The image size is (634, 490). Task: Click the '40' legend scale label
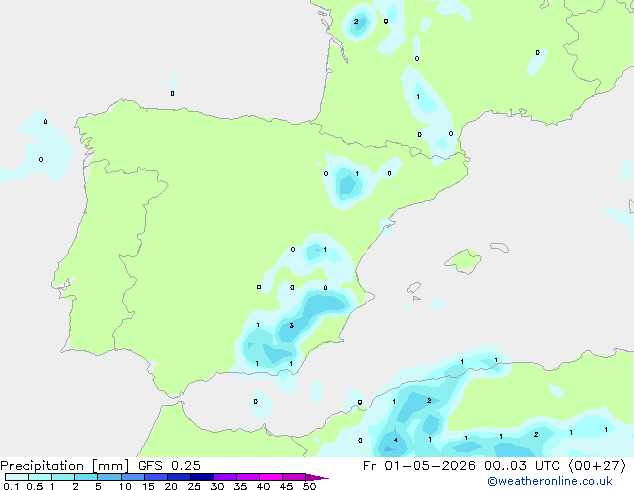263,486
